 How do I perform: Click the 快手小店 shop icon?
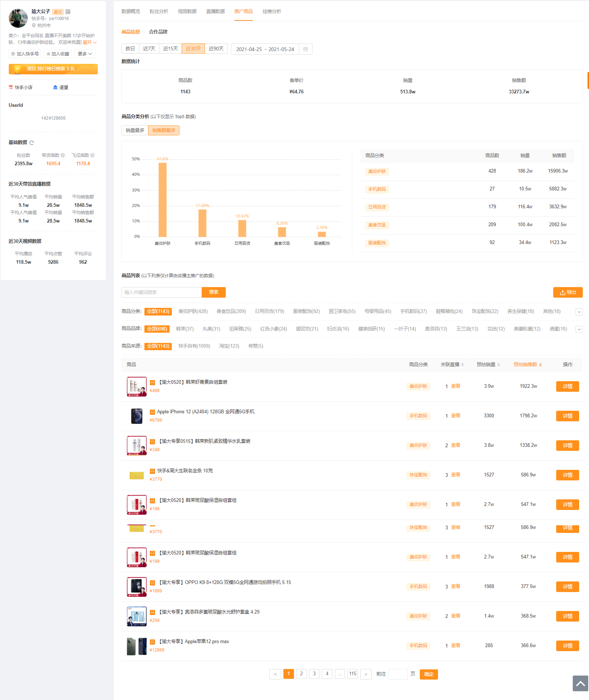pos(11,88)
